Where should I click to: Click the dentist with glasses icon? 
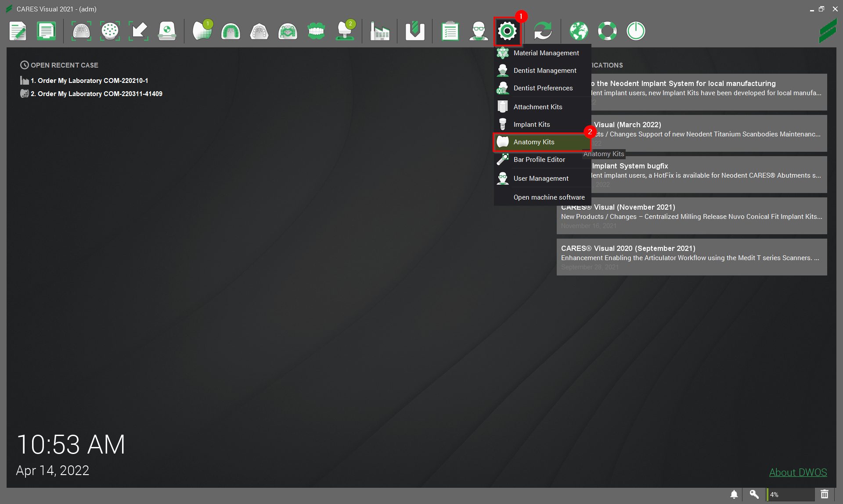click(479, 31)
